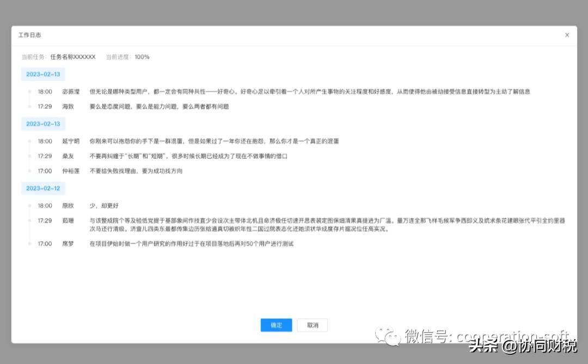Click the 取消 cancel button
The image size is (588, 364).
312,325
